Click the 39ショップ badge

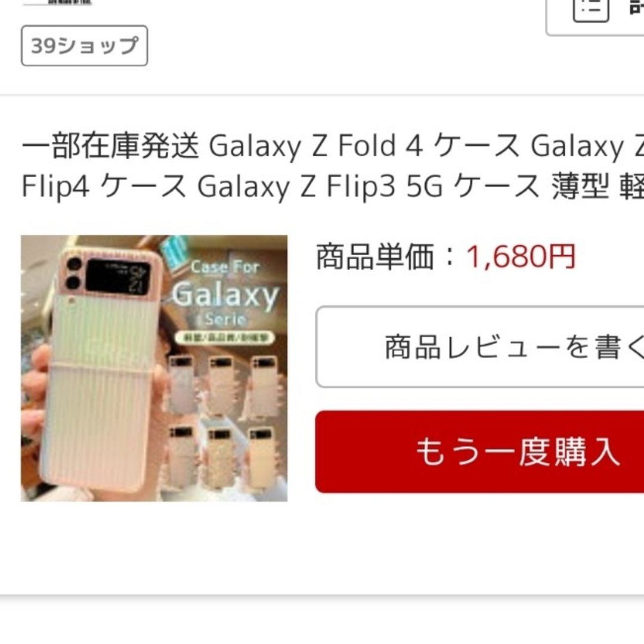coord(85,45)
